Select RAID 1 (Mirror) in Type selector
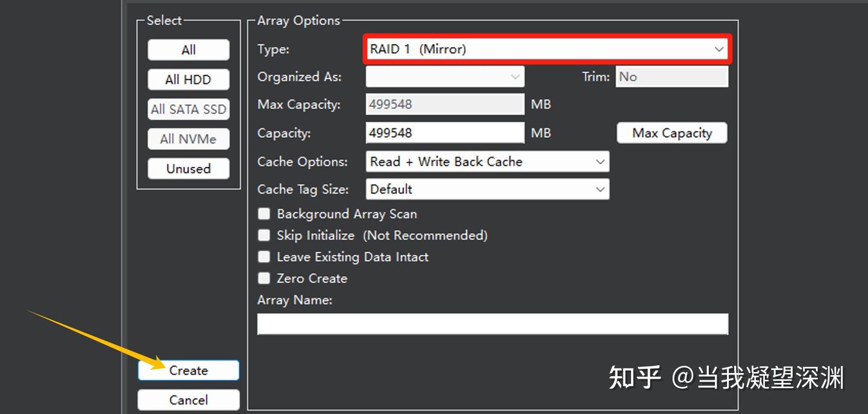Image resolution: width=868 pixels, height=414 pixels. click(x=542, y=49)
